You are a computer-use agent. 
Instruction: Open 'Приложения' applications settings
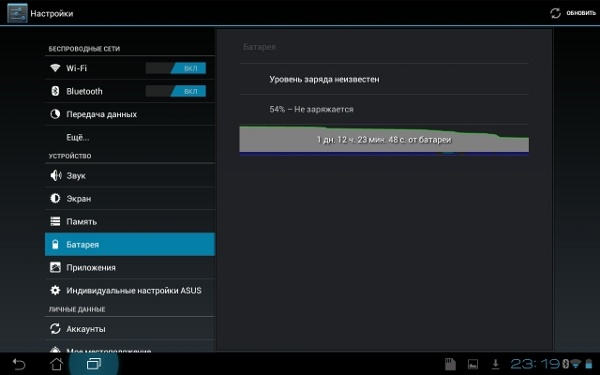130,267
